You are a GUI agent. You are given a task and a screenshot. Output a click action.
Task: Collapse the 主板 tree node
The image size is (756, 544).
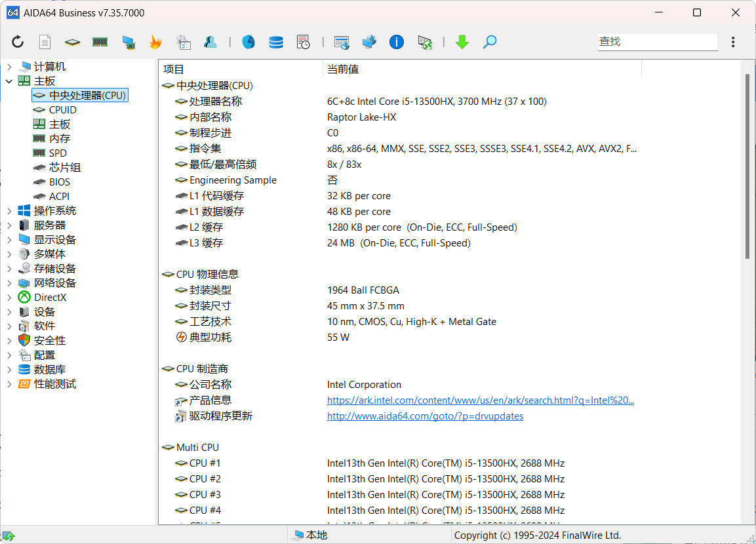[9, 81]
